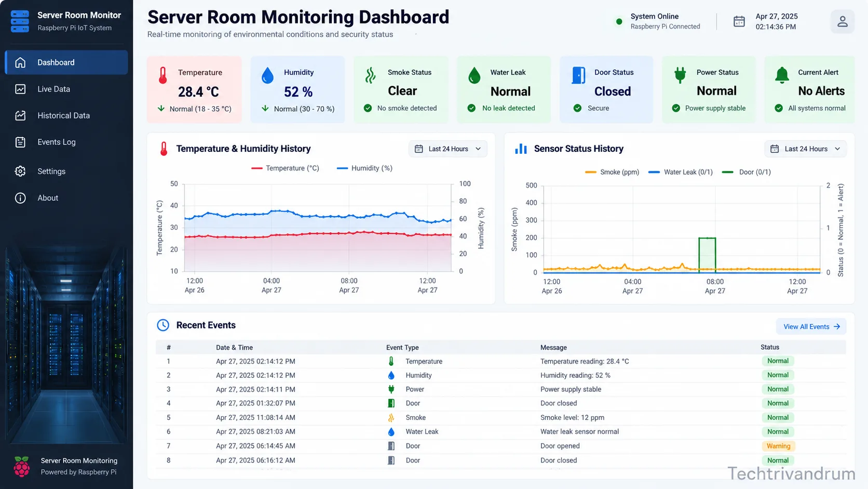868x489 pixels.
Task: Click the server rack logo icon in sidebar
Action: click(x=20, y=21)
